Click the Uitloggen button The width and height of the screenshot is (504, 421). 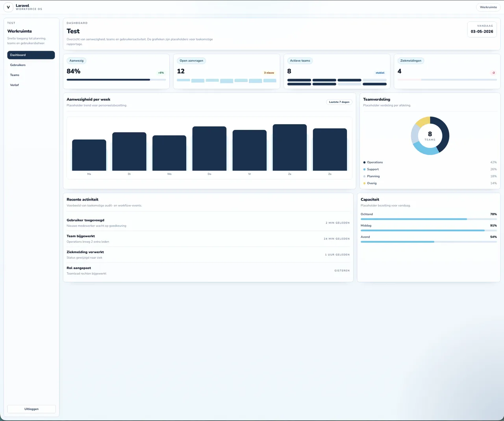click(31, 409)
